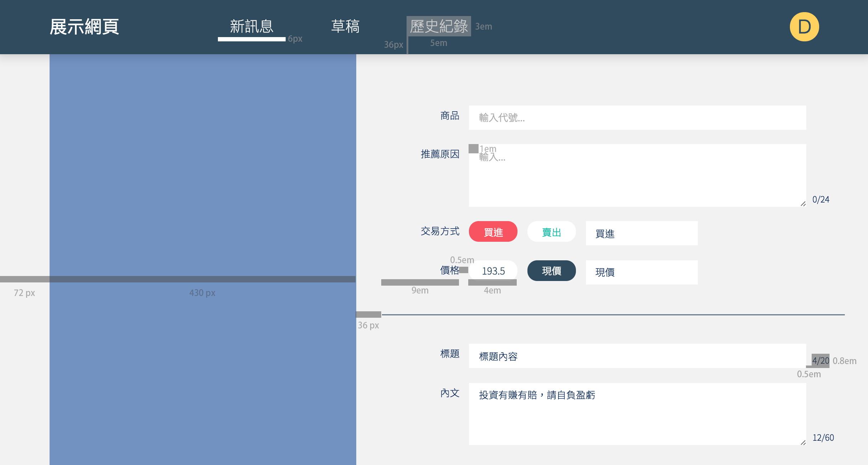Click the 標題 field label
Image resolution: width=868 pixels, height=465 pixels.
pyautogui.click(x=450, y=354)
